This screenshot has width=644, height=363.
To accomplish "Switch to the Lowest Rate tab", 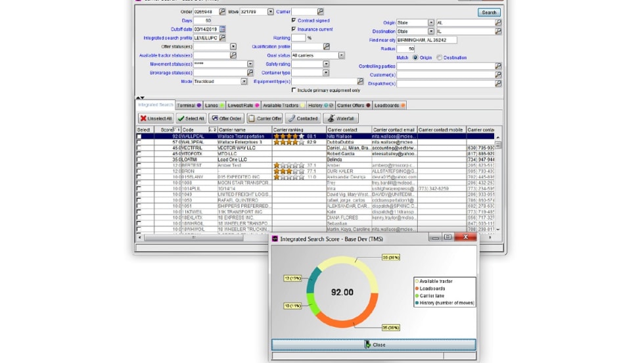I will click(x=242, y=105).
